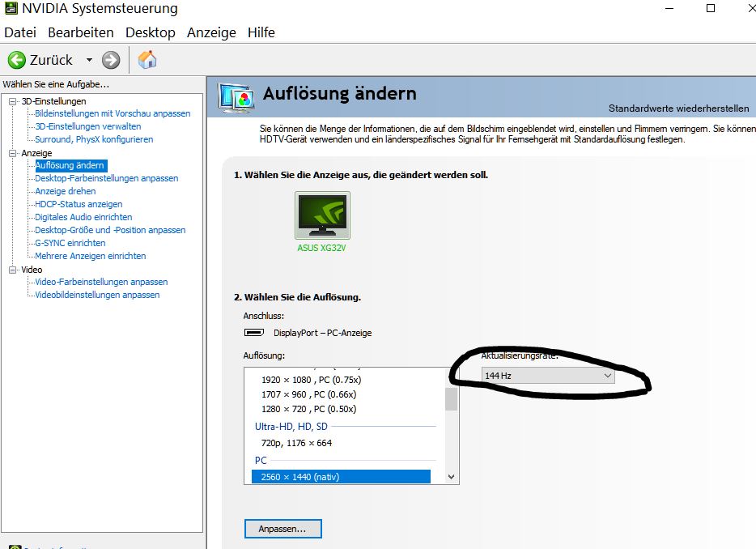Open the Aktualisierungsrate 144 Hz dropdown
The height and width of the screenshot is (549, 756).
click(x=548, y=376)
